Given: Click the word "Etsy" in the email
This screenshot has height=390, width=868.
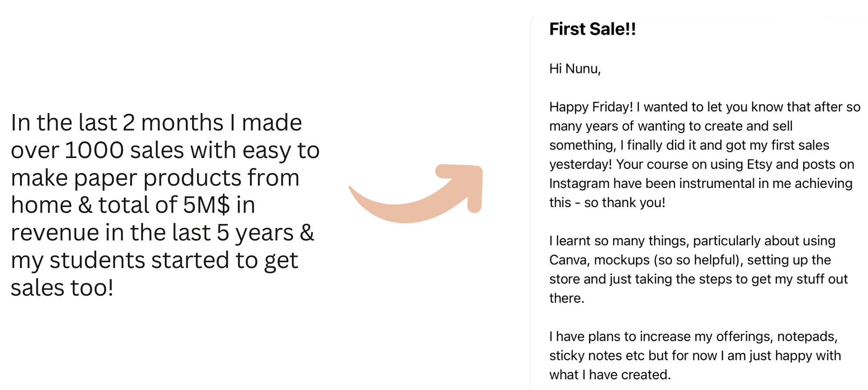Looking at the screenshot, I should (x=759, y=164).
